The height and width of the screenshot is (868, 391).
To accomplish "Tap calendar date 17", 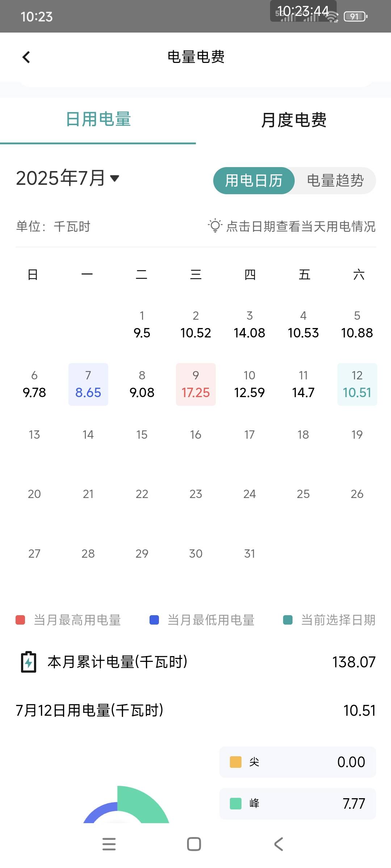I will coord(249,434).
